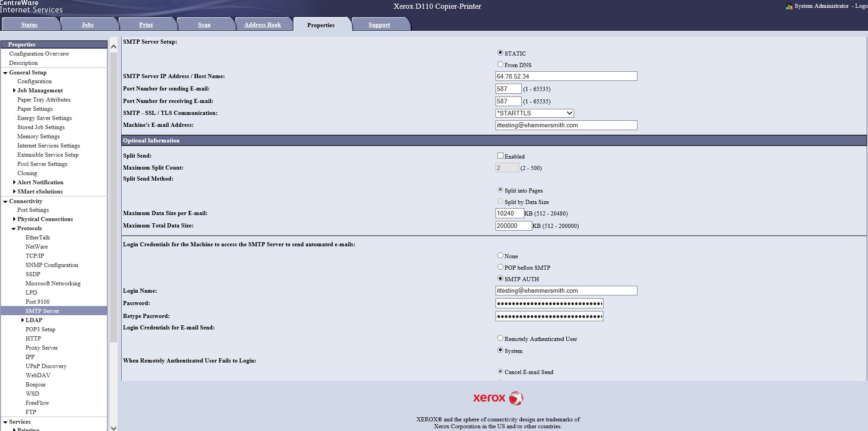
Task: Open Bonjour protocol settings
Action: click(36, 385)
